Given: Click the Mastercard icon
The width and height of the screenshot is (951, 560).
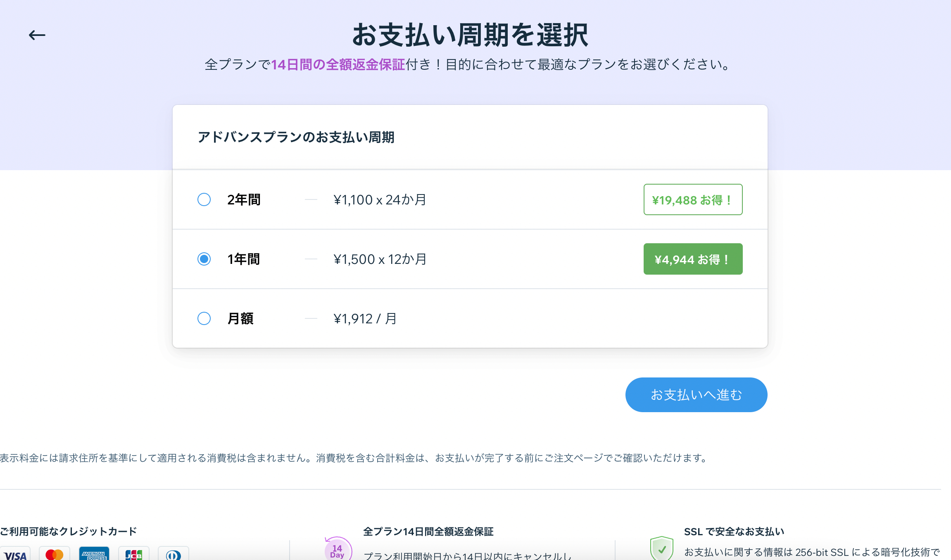Looking at the screenshot, I should tap(54, 555).
